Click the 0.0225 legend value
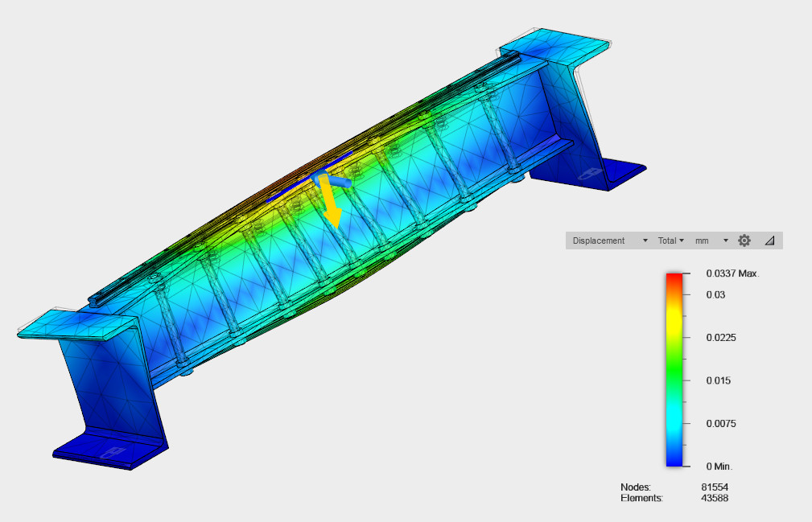812x522 pixels. 721,338
